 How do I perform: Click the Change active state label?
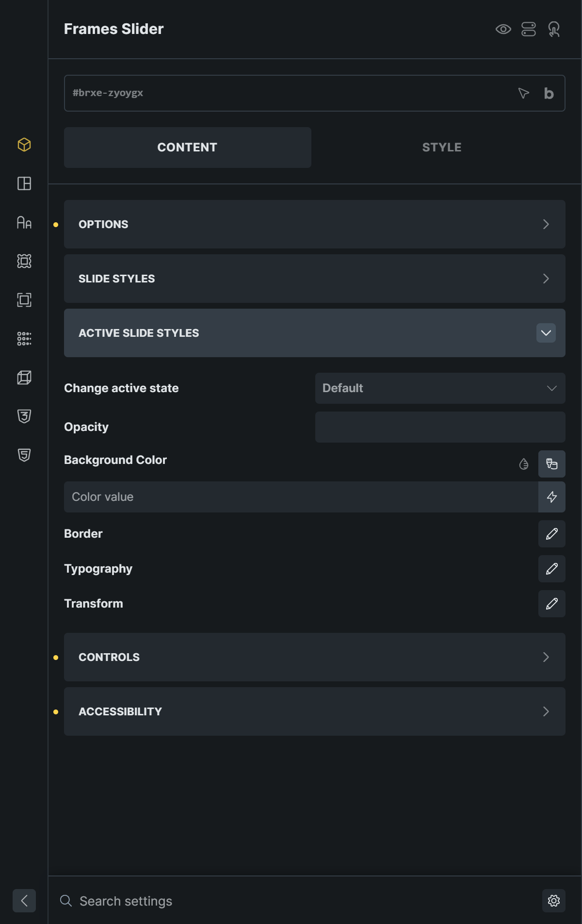click(x=121, y=388)
